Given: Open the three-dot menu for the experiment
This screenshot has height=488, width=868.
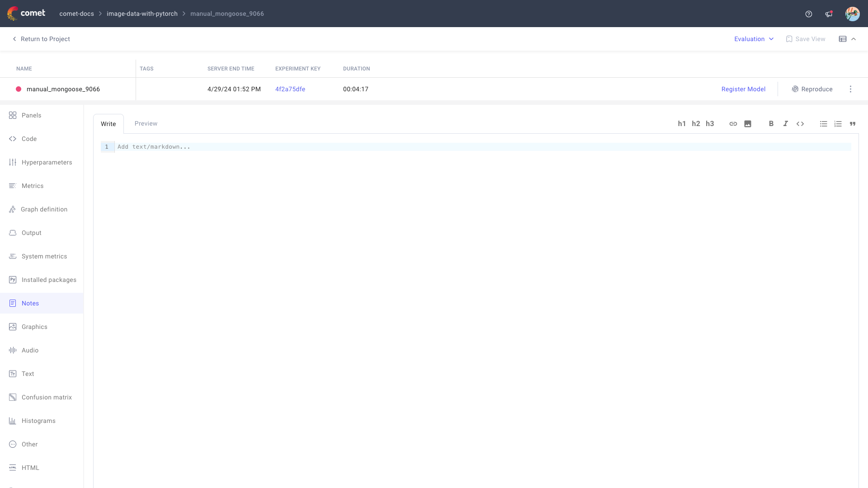Looking at the screenshot, I should (x=851, y=89).
